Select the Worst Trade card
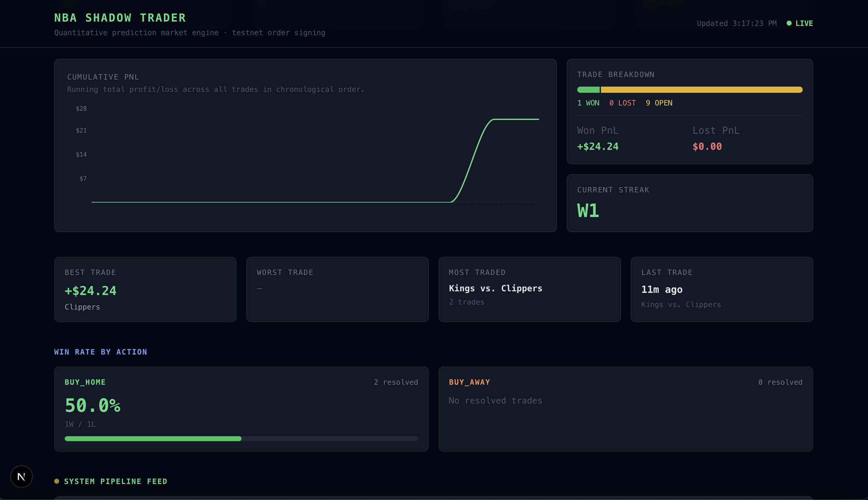Image resolution: width=868 pixels, height=500 pixels. coord(337,289)
